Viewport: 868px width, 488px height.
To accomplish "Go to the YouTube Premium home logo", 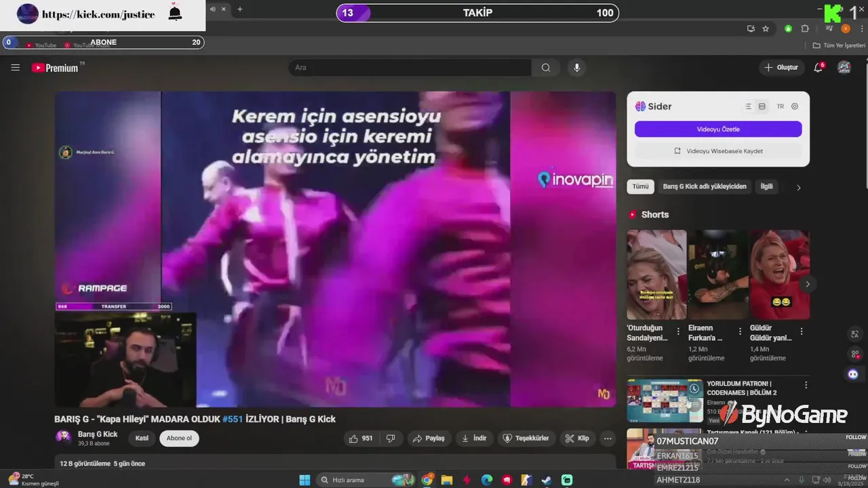I will [x=55, y=68].
